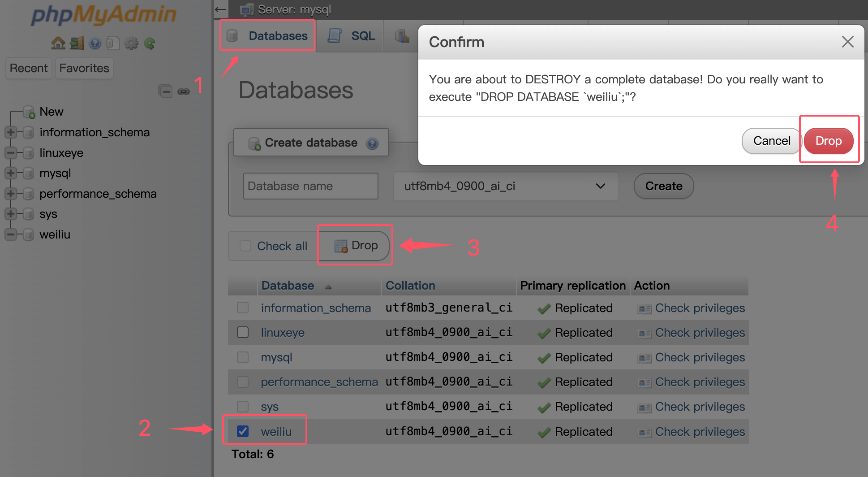Screen dimensions: 868x477
Task: Toggle the Check all checkbox
Action: click(245, 246)
